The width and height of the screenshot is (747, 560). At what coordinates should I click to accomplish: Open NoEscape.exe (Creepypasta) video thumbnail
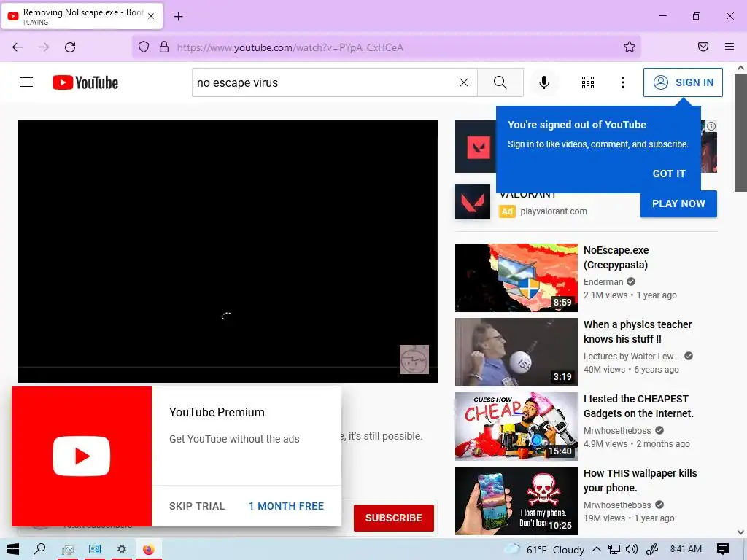(516, 278)
